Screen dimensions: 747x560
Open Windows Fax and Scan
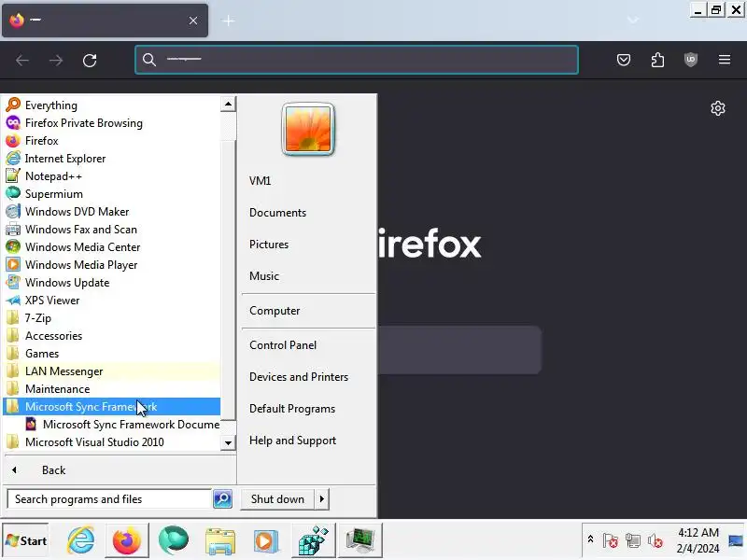112,229
